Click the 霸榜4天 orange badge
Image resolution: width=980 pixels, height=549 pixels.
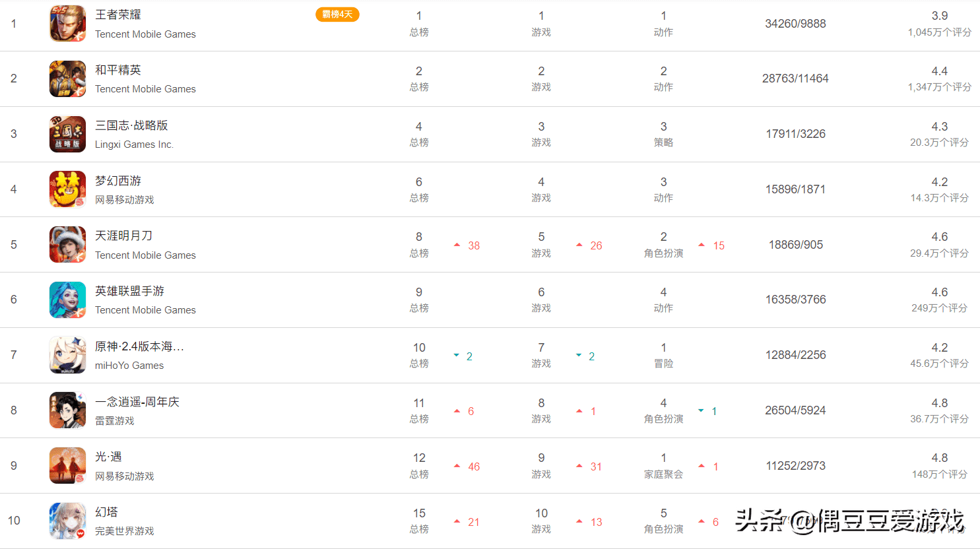337,15
